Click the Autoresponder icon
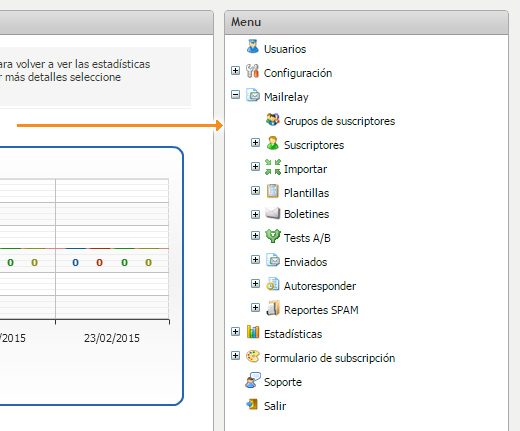Image resolution: width=520 pixels, height=431 pixels. (273, 284)
